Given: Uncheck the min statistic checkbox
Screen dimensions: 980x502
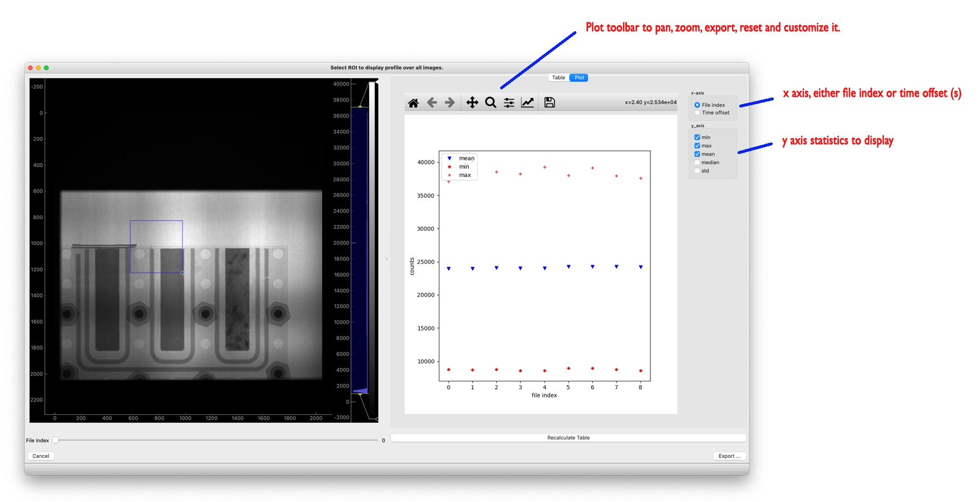Looking at the screenshot, I should [697, 138].
